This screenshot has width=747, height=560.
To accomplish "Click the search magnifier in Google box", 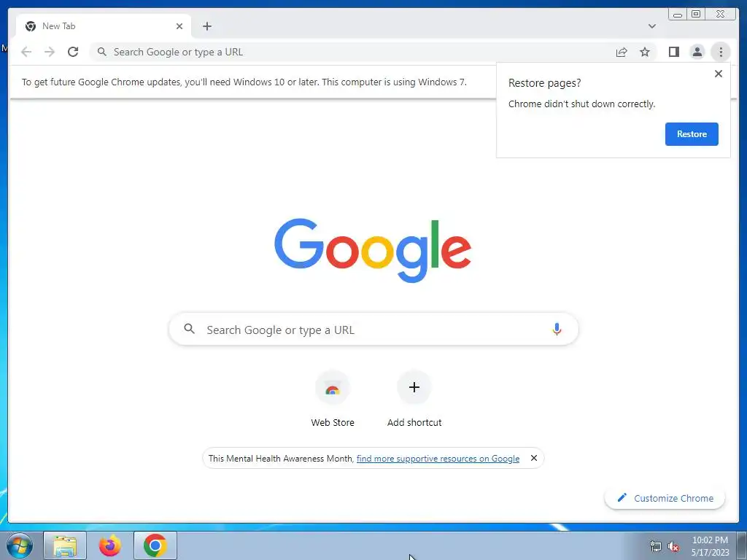I will [189, 329].
